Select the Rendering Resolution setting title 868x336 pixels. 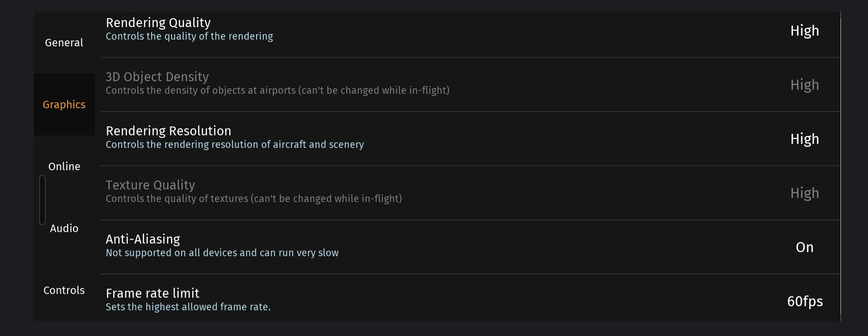click(168, 131)
